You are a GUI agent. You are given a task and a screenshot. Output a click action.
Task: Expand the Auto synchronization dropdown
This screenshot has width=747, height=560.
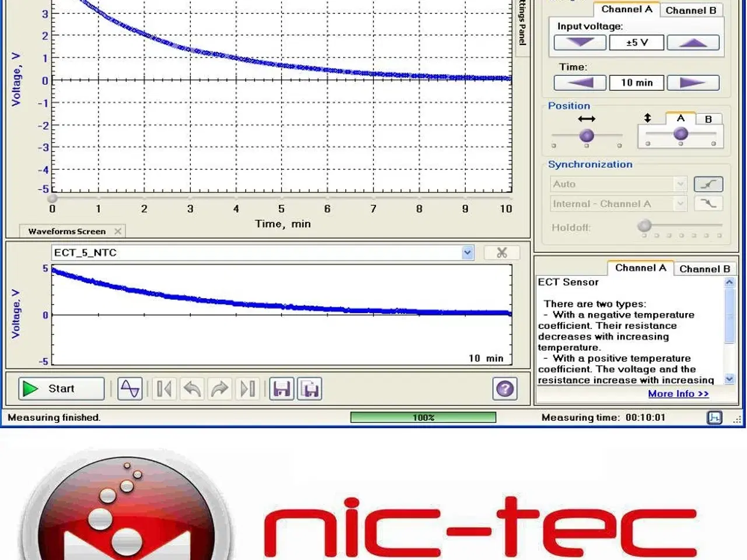(x=680, y=184)
